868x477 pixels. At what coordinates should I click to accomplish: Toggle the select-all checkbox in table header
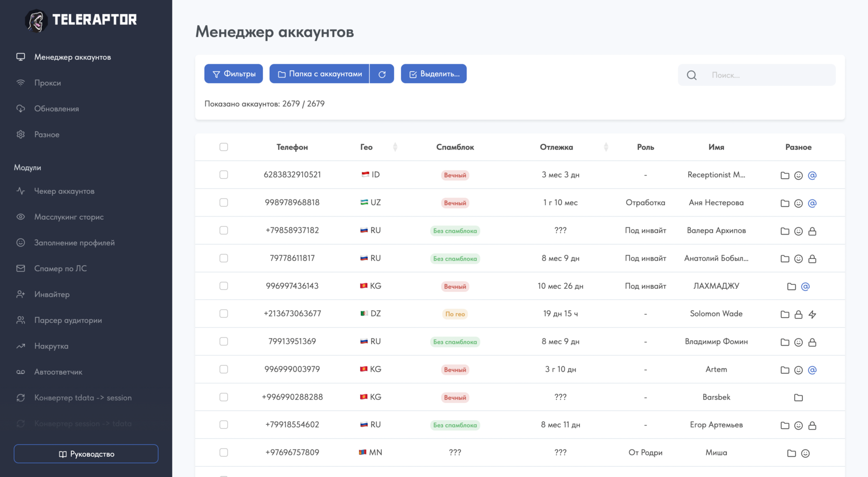click(x=224, y=147)
